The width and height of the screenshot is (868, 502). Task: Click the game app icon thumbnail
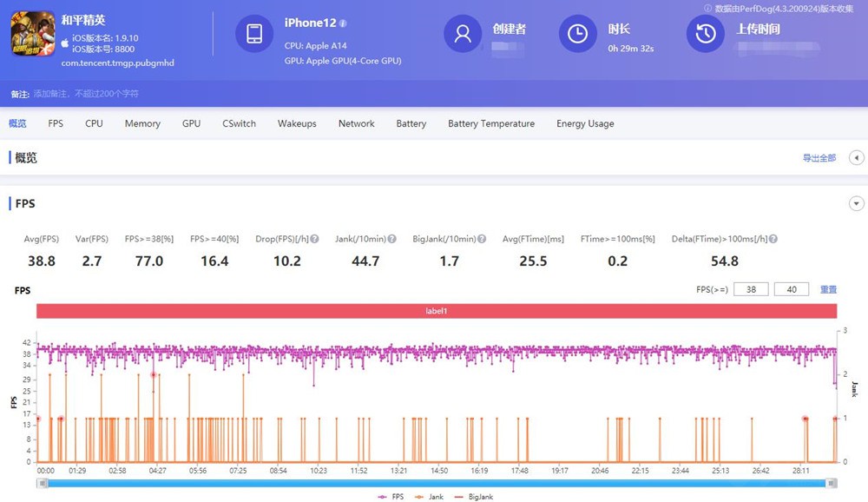[x=33, y=34]
